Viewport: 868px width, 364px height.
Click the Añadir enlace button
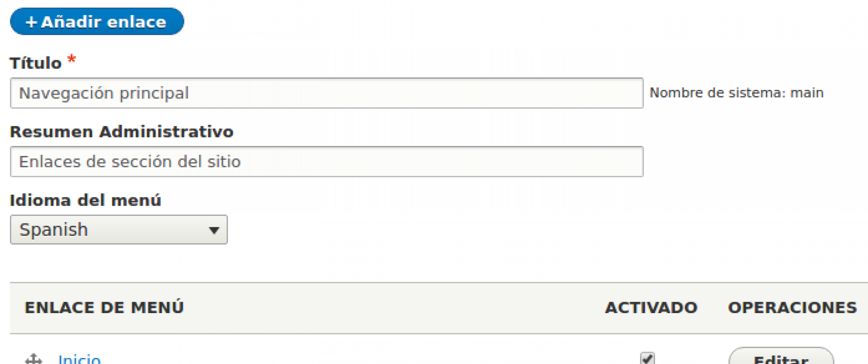click(97, 22)
